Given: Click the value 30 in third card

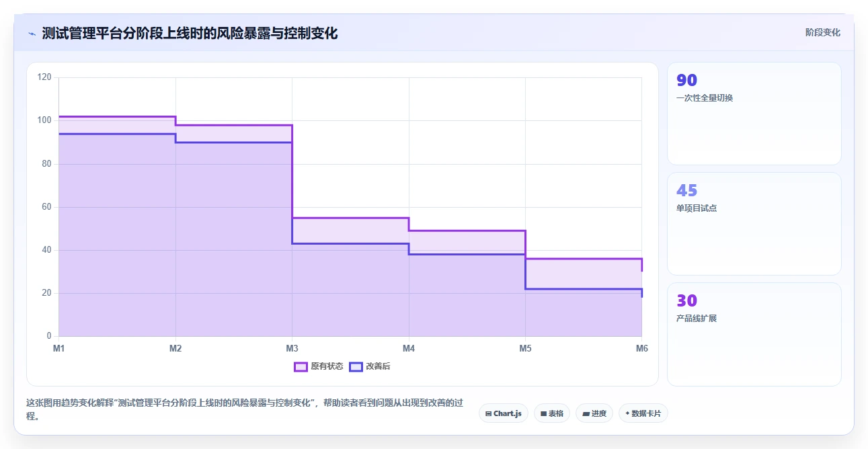Looking at the screenshot, I should click(686, 301).
